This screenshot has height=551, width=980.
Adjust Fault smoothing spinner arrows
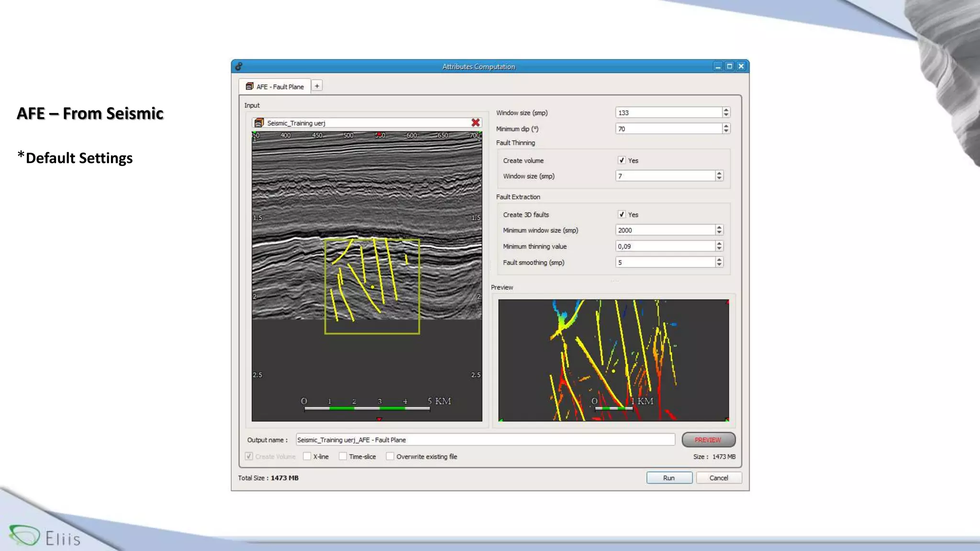point(719,262)
